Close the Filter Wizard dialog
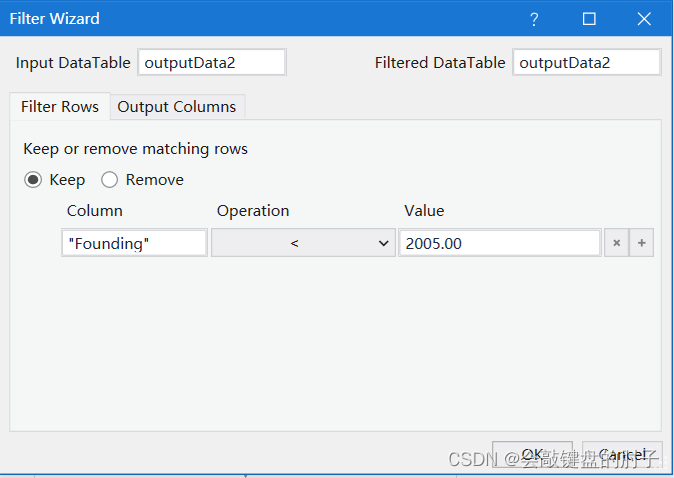The image size is (674, 478). tap(645, 19)
